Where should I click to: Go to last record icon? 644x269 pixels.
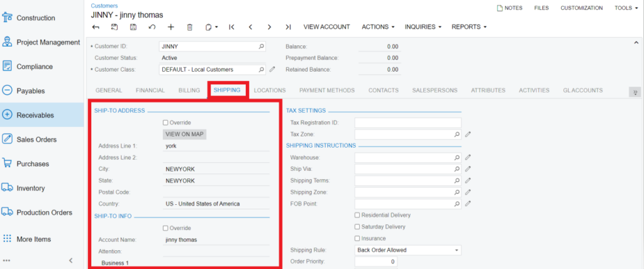(x=288, y=27)
